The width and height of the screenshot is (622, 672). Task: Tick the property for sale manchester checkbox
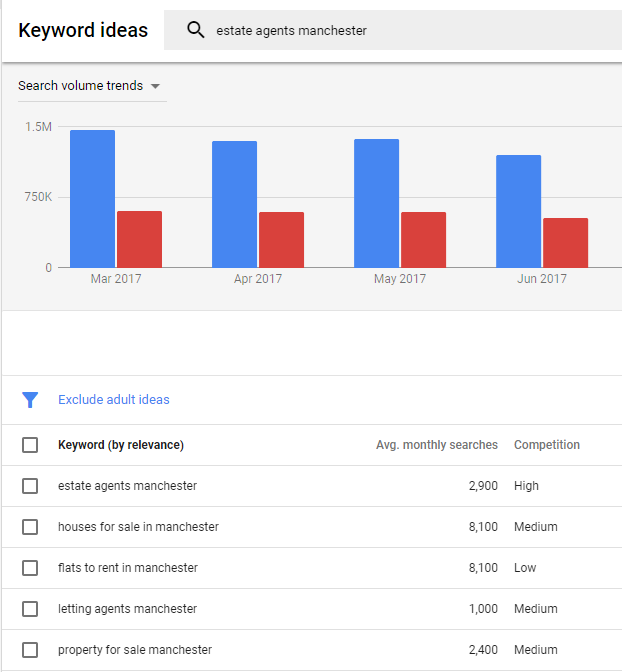click(30, 650)
